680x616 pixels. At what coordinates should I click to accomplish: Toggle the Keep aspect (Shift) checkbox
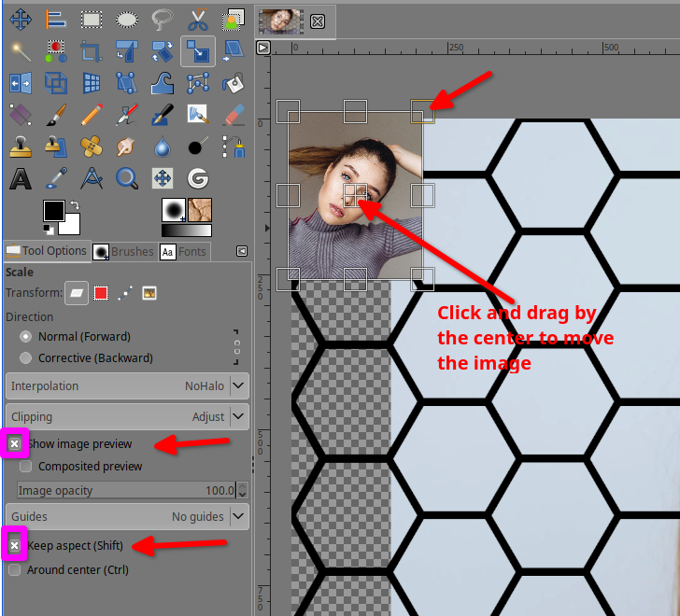click(15, 545)
